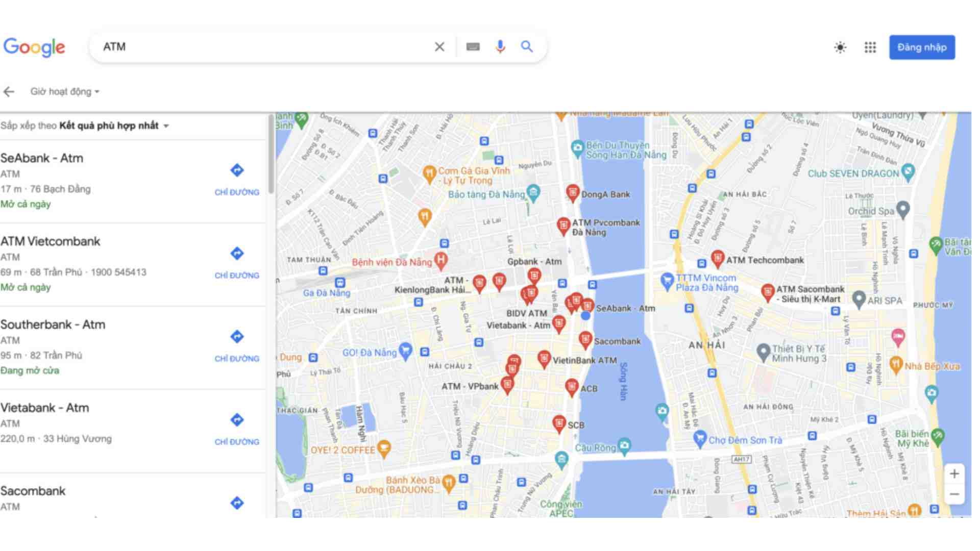This screenshot has height=551, width=980.
Task: Click the Google logo
Action: pos(34,47)
